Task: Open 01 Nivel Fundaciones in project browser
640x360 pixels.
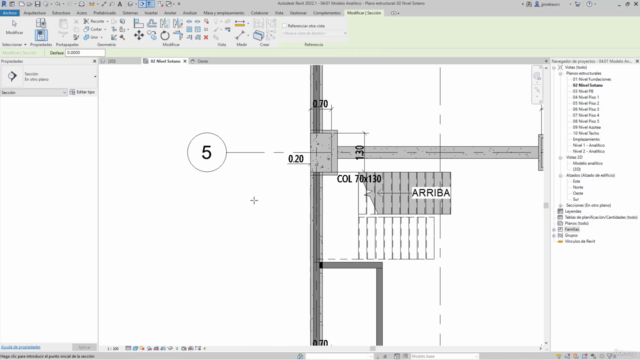Action: pyautogui.click(x=591, y=80)
